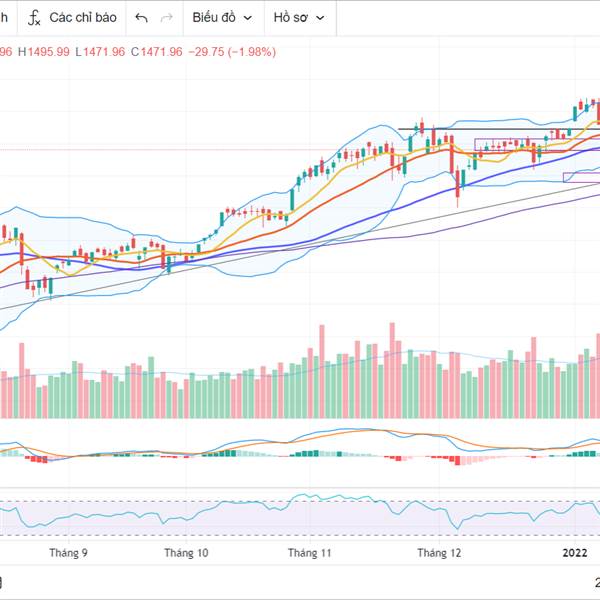Click the red dotted horizontal price line
This screenshot has width=600, height=600.
(x=200, y=150)
